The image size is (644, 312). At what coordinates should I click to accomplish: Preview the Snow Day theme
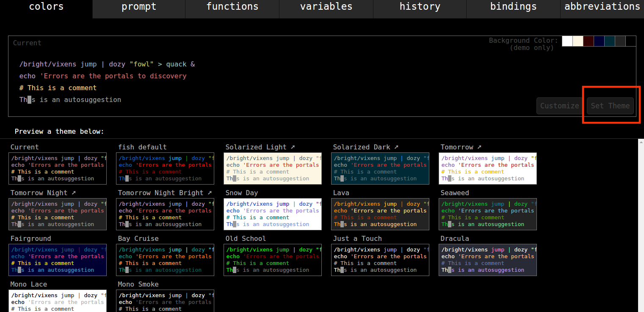273,214
